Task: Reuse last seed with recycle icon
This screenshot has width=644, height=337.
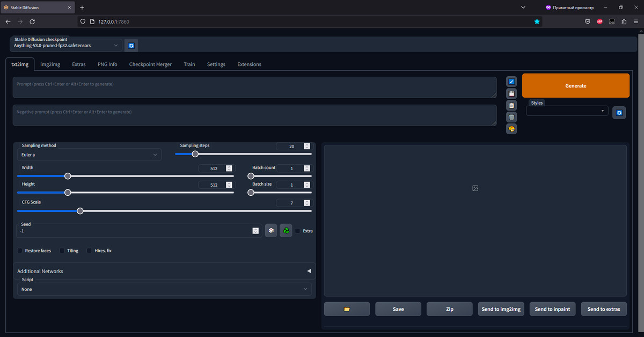Action: coord(286,231)
